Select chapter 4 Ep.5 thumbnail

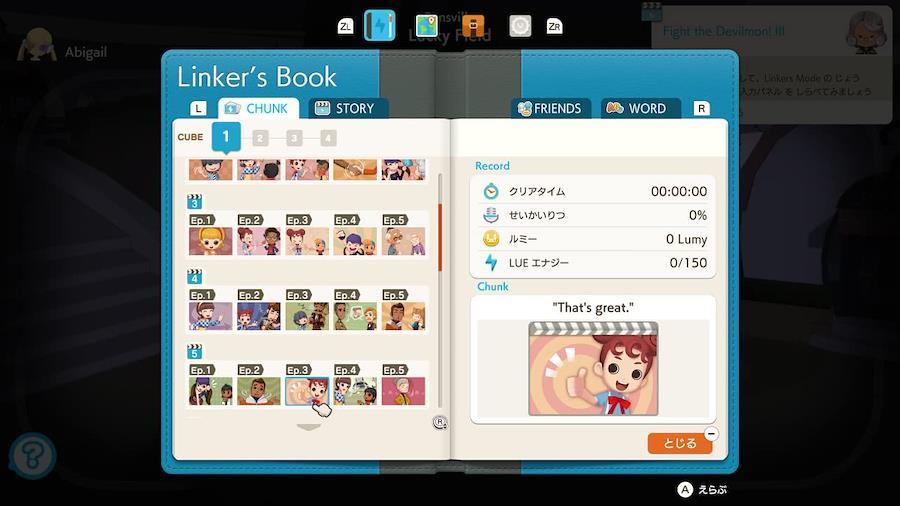coord(403,311)
